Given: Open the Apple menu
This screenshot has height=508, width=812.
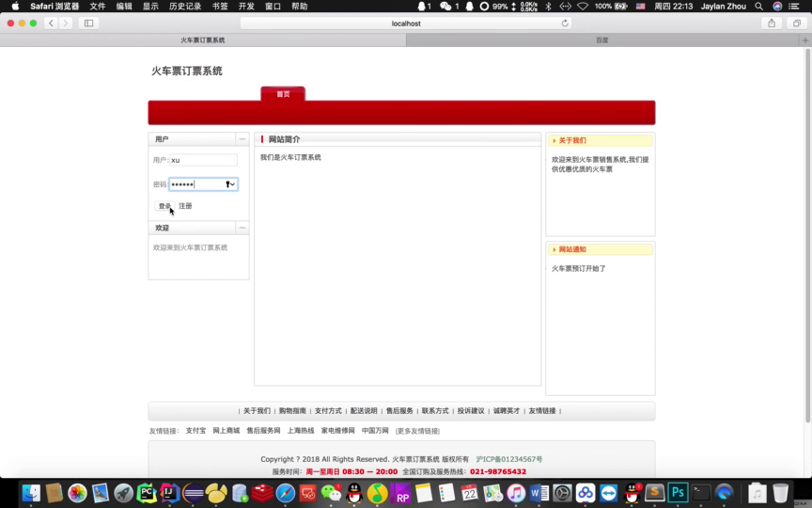Looking at the screenshot, I should tap(15, 7).
